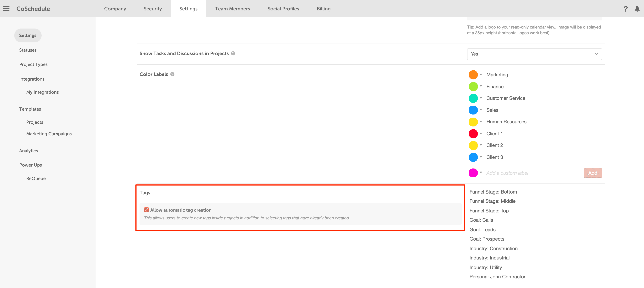
Task: Click the Goal: Calls tag
Action: pos(481,220)
